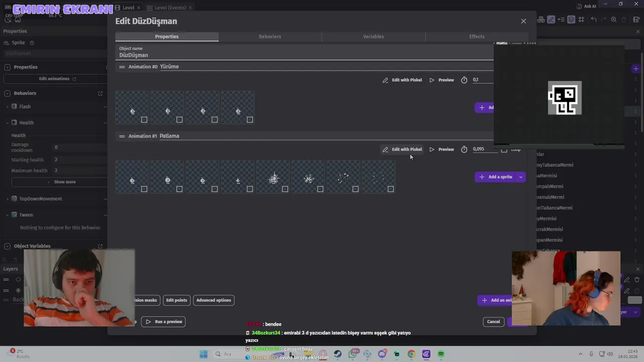
Task: Close the Level (Events) tab with its x
Action: coord(191,8)
